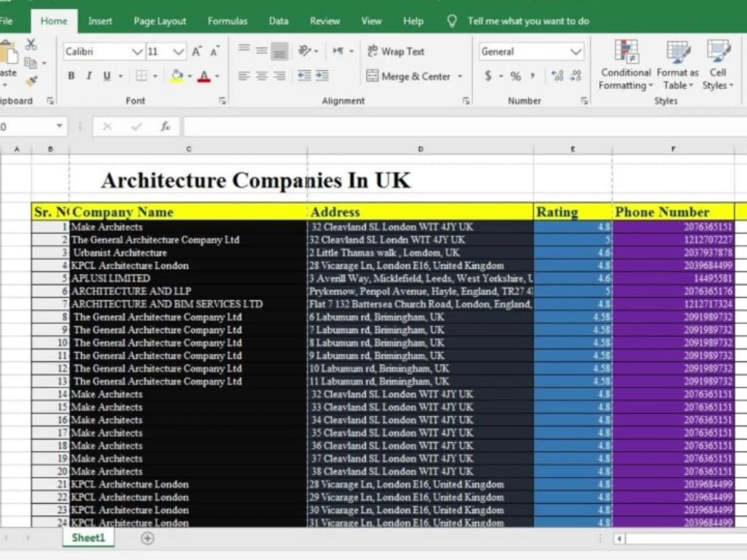Viewport: 747px width, 560px height.
Task: Open Fill Color dropdown arrow
Action: (190, 76)
